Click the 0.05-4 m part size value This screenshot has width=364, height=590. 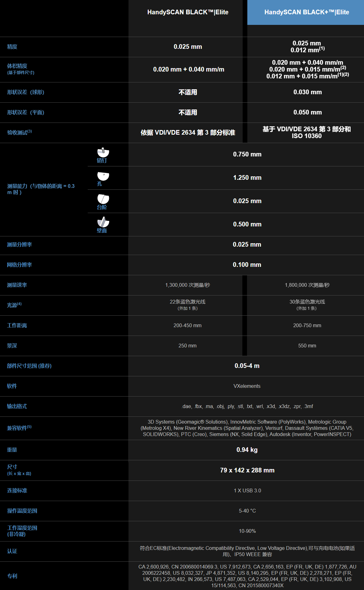point(247,366)
